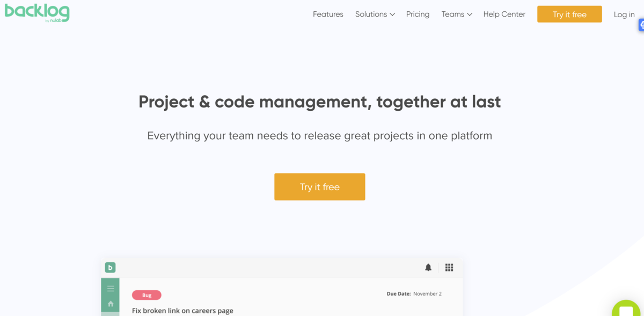This screenshot has height=316, width=644.
Task: Open 'Fix broken link on careers page' issue
Action: click(x=182, y=311)
